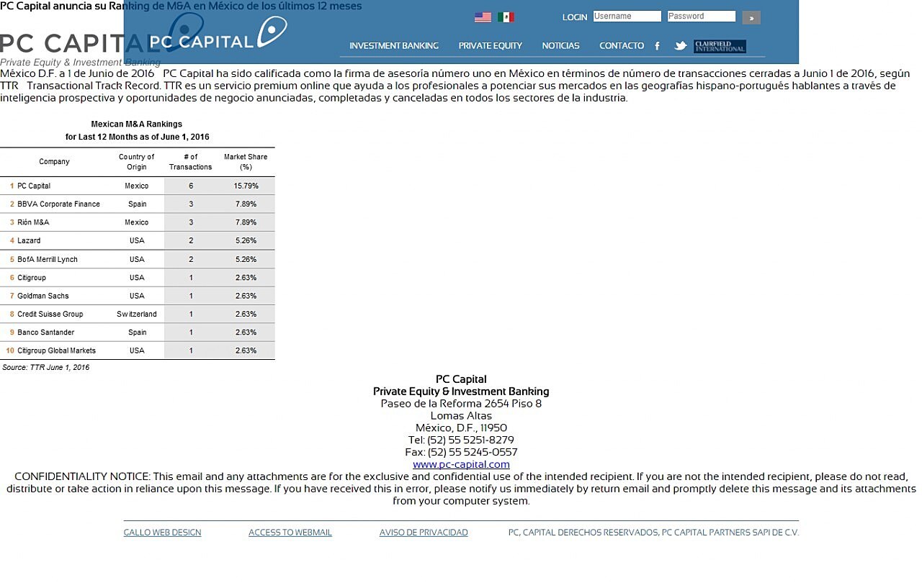
Task: Open the Access to Webmail link
Action: coord(290,533)
